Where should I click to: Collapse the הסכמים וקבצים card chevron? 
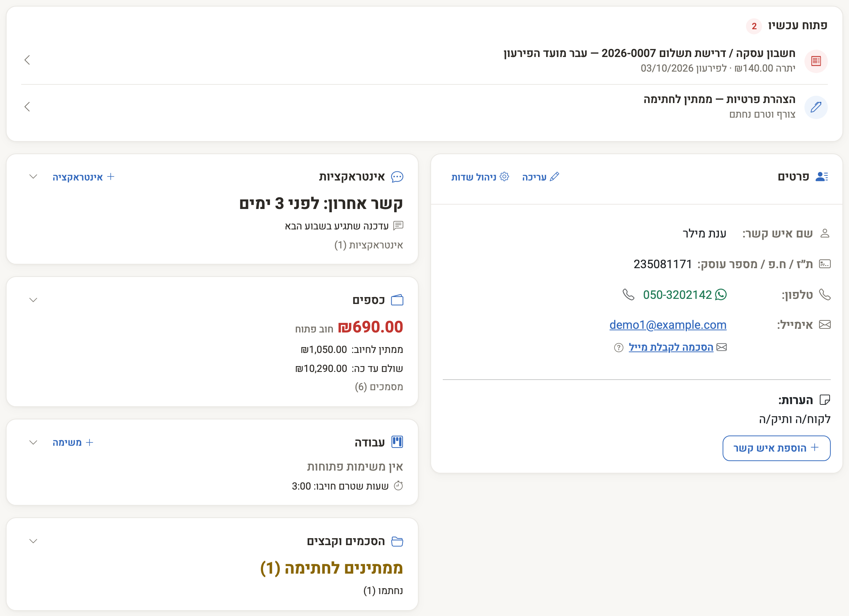[x=33, y=541]
